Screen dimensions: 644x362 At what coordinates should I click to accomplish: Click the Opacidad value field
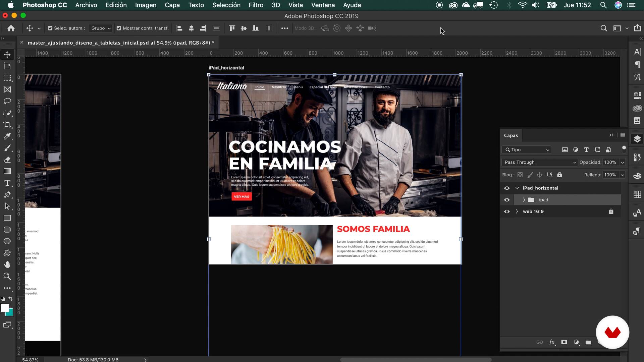(x=610, y=162)
